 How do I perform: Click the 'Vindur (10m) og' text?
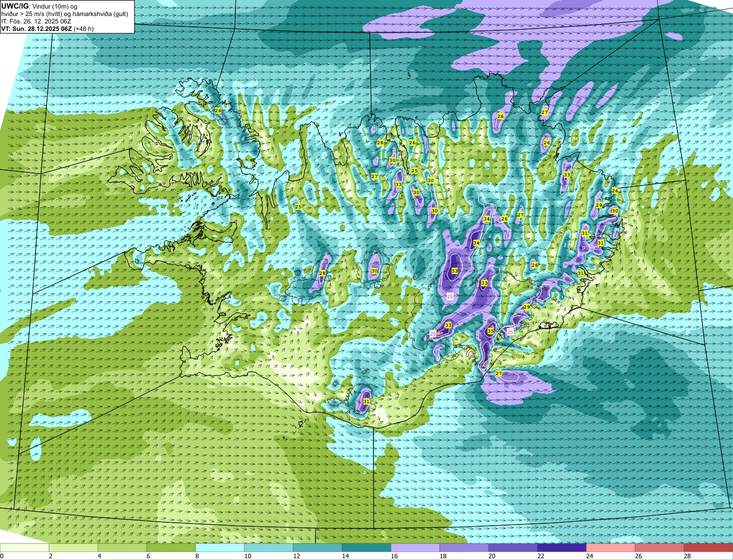pos(54,6)
